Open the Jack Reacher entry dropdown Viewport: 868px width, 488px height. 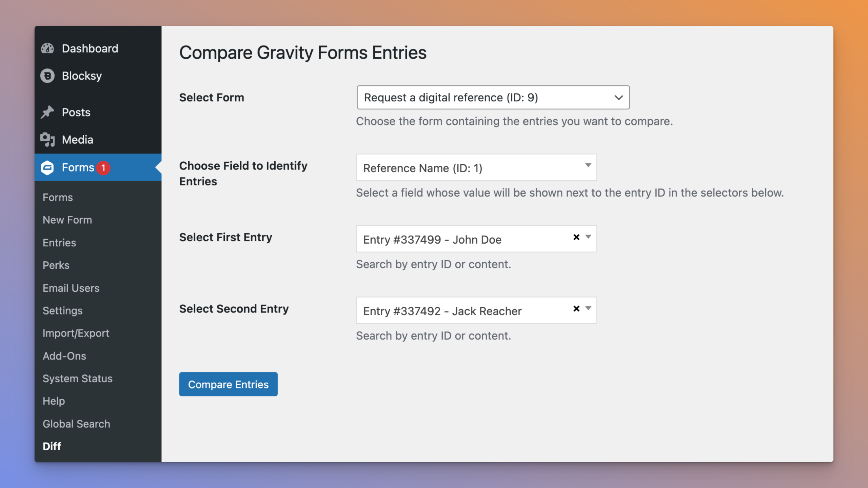476,311
